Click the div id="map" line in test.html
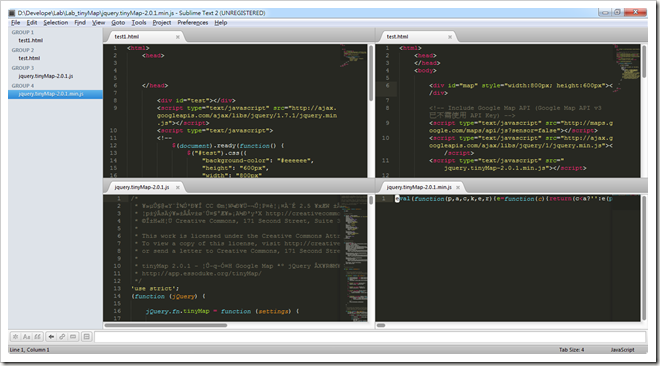This screenshot has width=660, height=366. click(x=521, y=86)
